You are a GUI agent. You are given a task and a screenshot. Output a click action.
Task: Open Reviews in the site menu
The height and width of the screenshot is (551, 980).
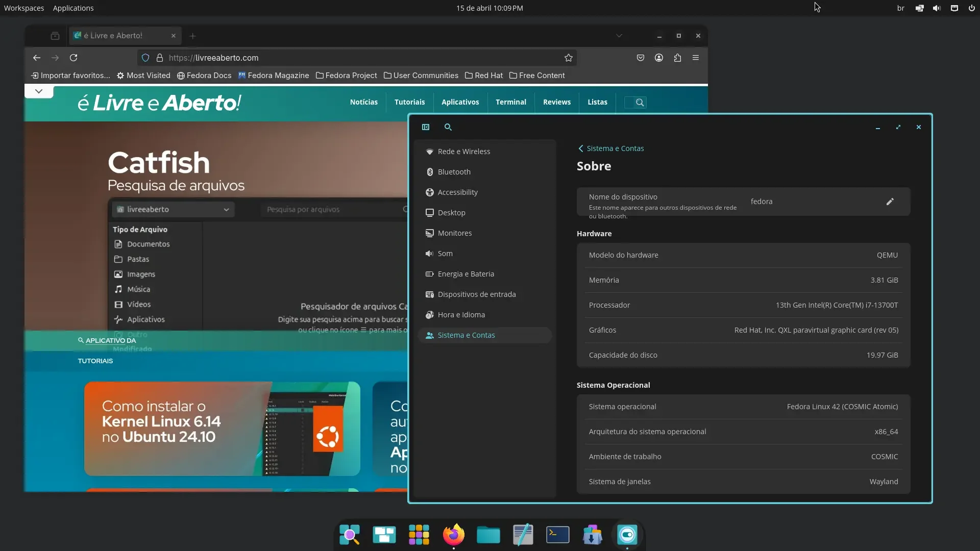tap(557, 102)
